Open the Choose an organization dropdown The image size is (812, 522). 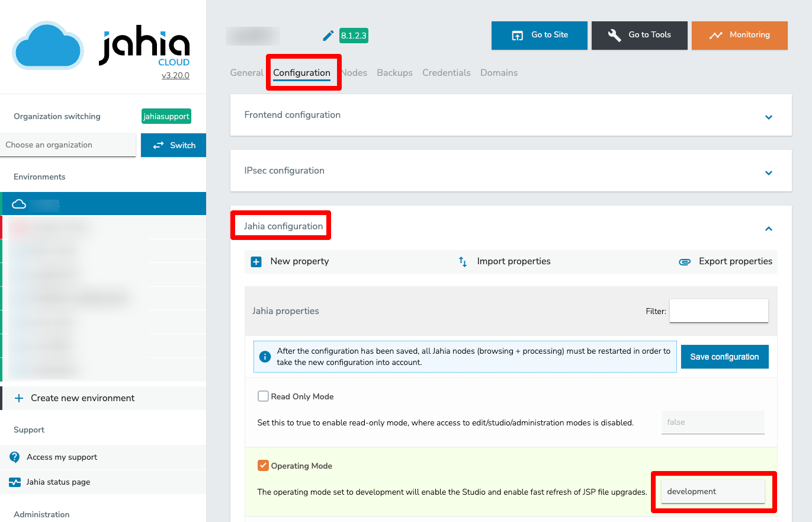point(68,145)
